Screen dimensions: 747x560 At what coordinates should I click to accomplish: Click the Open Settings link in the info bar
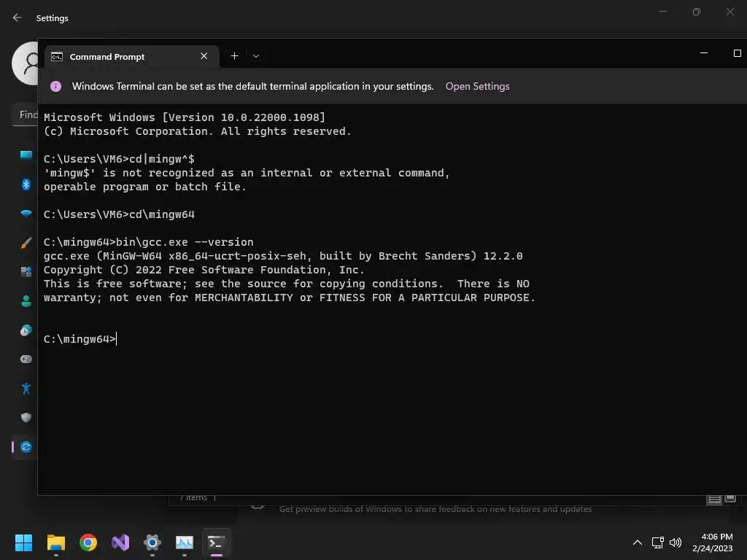477,86
